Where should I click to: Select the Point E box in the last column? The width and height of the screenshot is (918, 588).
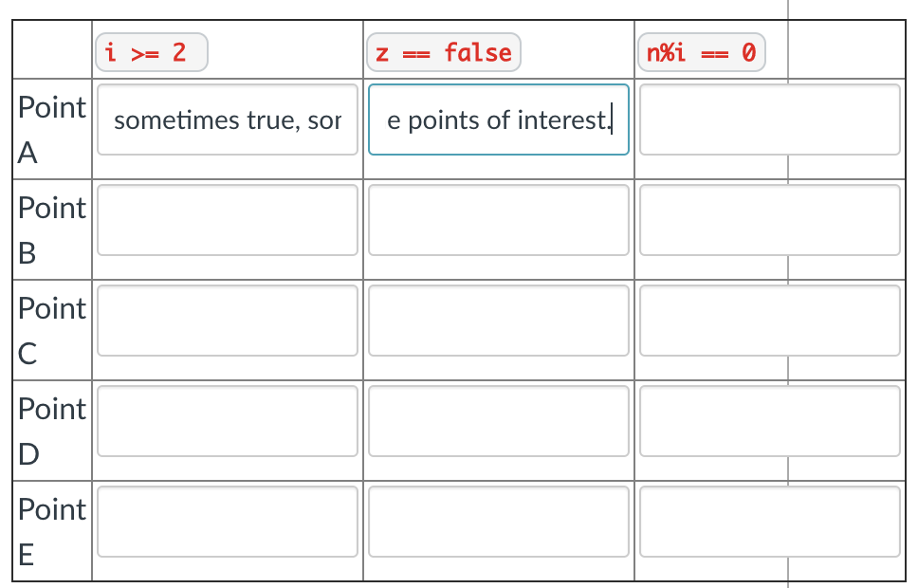click(769, 522)
